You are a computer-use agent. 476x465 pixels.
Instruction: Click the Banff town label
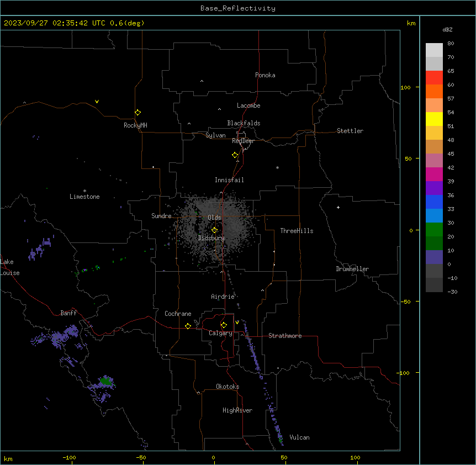[68, 313]
